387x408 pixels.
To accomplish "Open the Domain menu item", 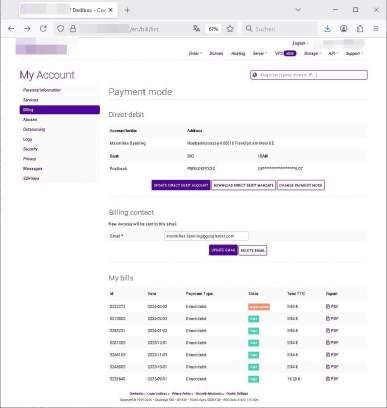I will click(x=216, y=53).
